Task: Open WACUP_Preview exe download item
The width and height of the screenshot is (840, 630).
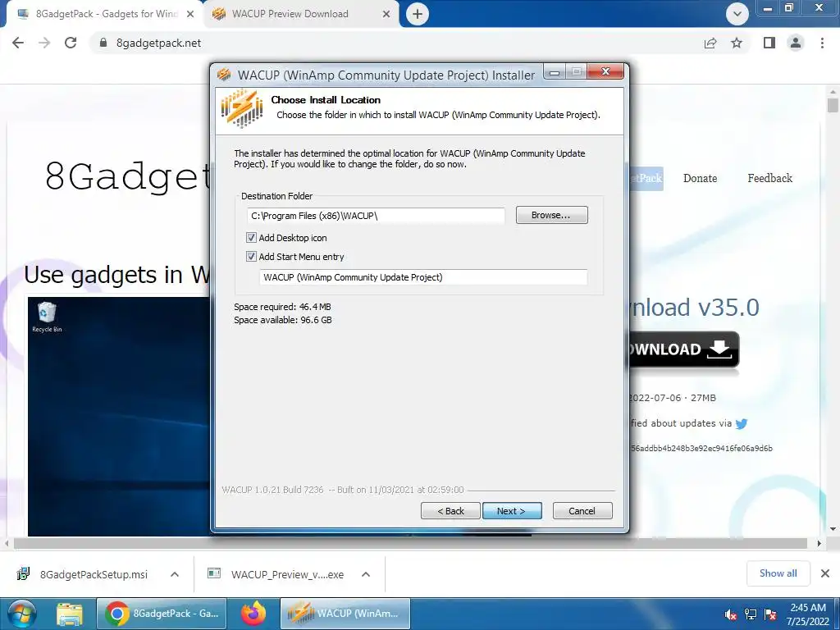Action: point(276,574)
